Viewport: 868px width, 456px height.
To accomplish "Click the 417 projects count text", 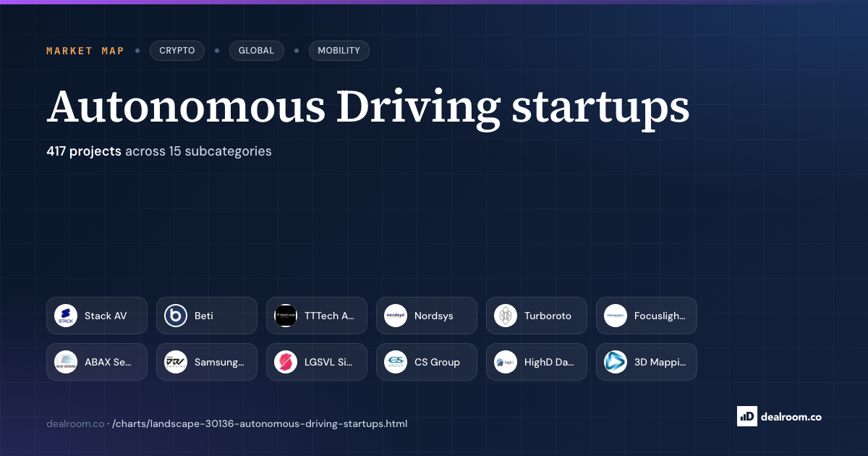I will (x=84, y=151).
